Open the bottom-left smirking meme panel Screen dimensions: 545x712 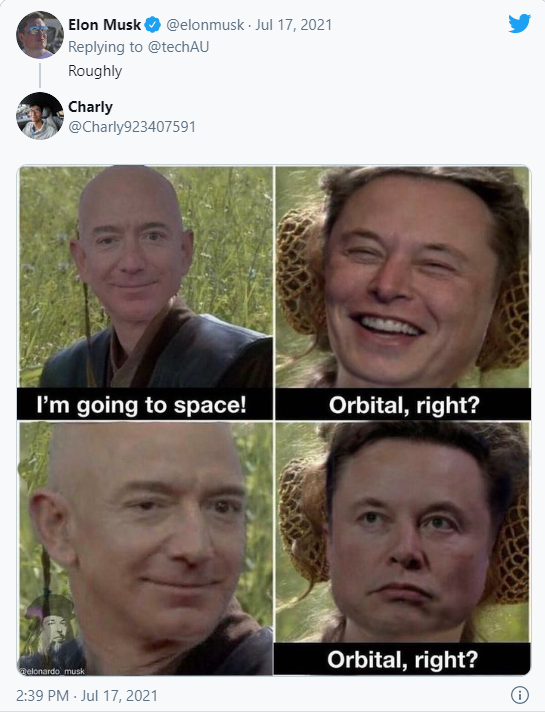[145, 549]
